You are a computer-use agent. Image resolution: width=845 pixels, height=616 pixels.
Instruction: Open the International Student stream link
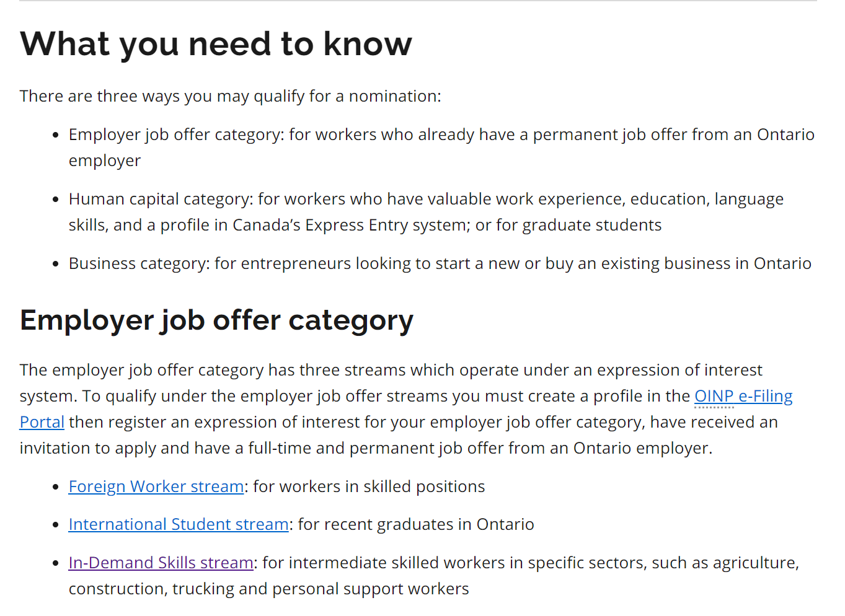pyautogui.click(x=179, y=524)
